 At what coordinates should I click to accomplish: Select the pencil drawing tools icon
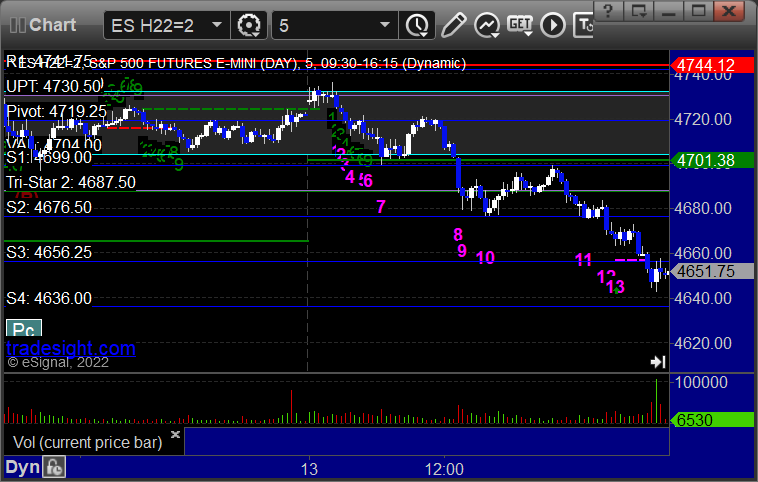click(x=453, y=25)
